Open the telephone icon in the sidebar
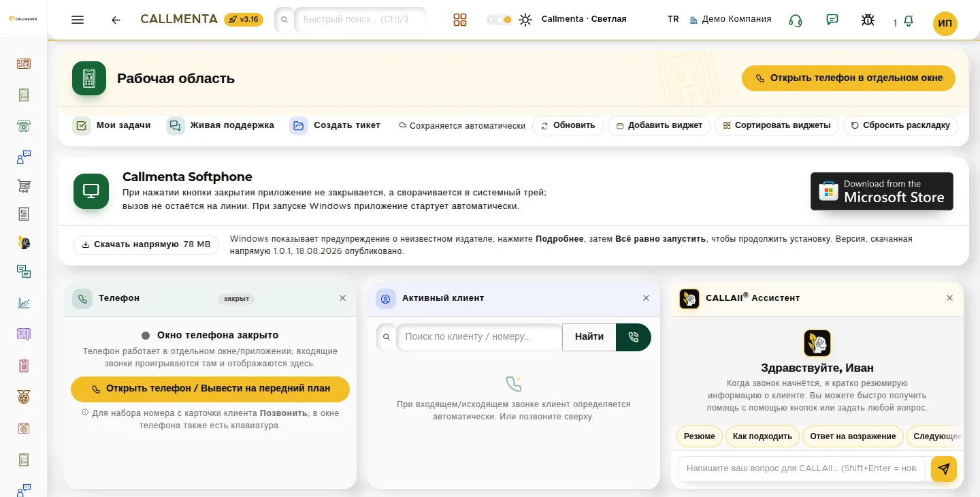Viewport: 980px width, 497px height. pyautogui.click(x=24, y=125)
